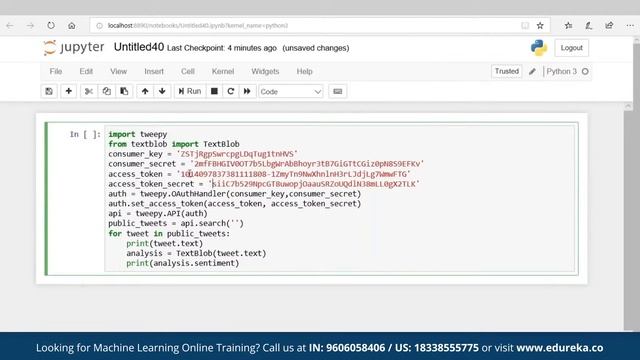Add page to favorites with star icon
The width and height of the screenshot is (640, 360).
(540, 26)
